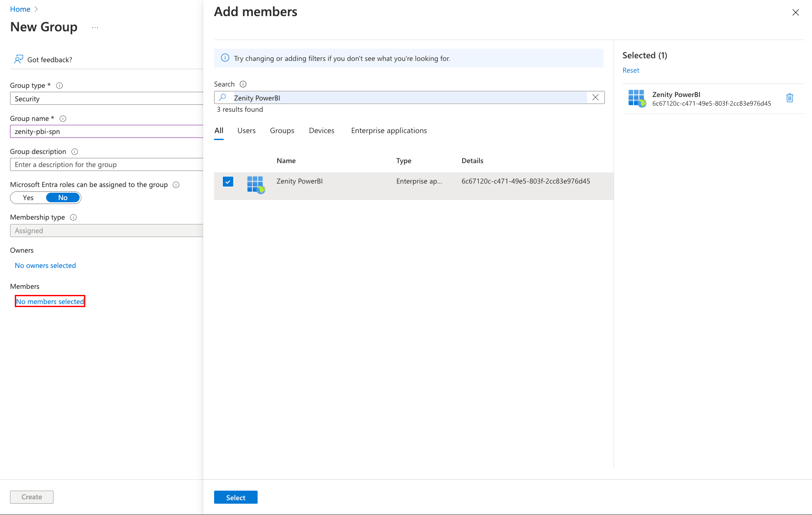Click into the member Search box
The width and height of the screenshot is (812, 515).
coord(409,97)
